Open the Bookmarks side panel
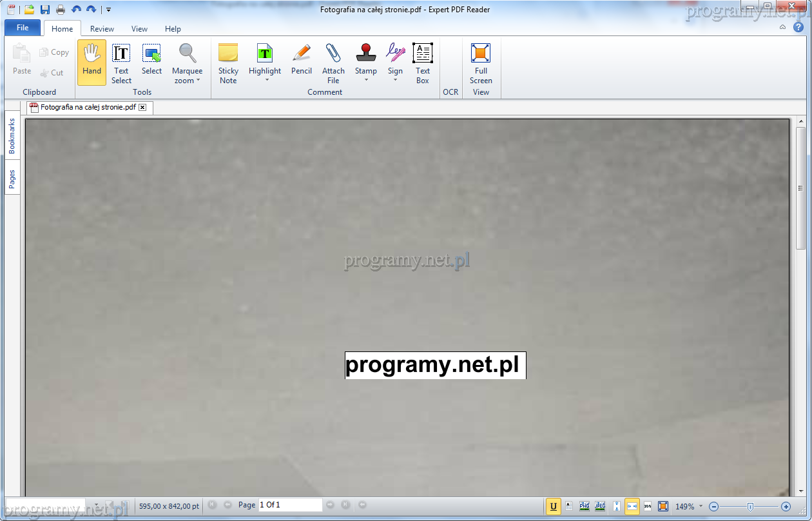Screen dimensions: 812x521 12,135
